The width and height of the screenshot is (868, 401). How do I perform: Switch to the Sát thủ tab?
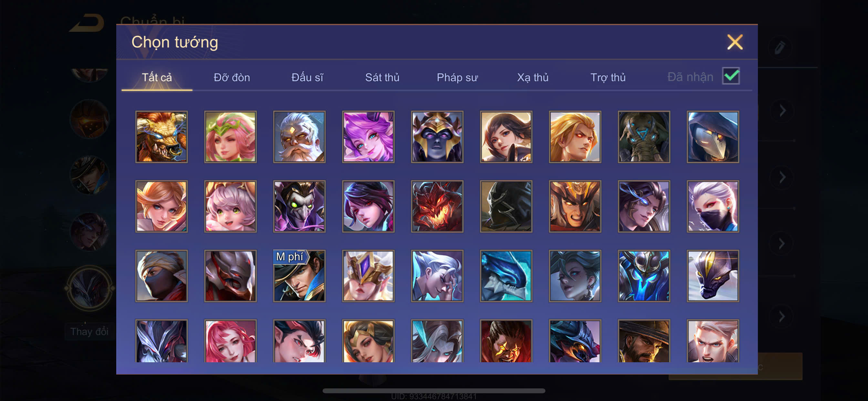coord(382,77)
